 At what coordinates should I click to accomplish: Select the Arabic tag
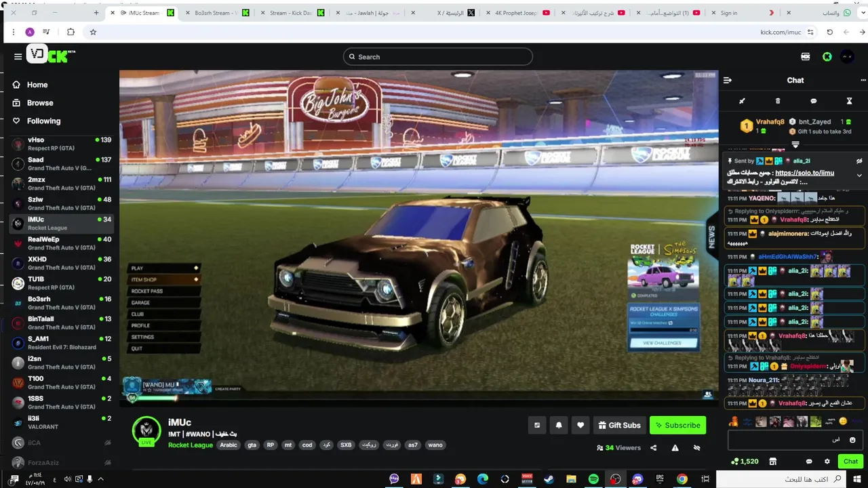229,445
